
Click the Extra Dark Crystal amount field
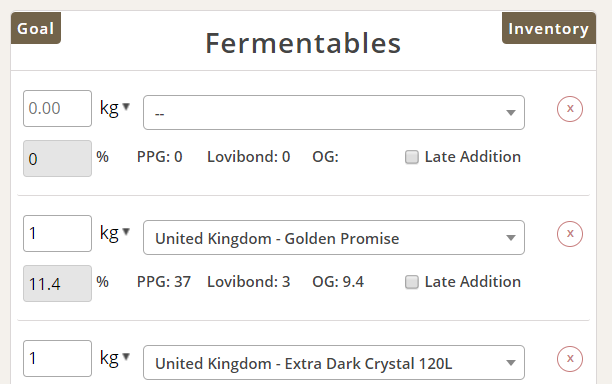coord(57,358)
